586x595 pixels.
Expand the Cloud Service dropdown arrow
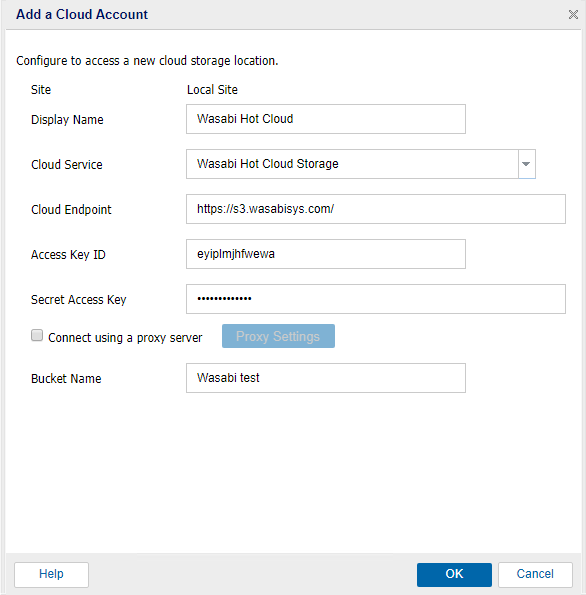527,164
